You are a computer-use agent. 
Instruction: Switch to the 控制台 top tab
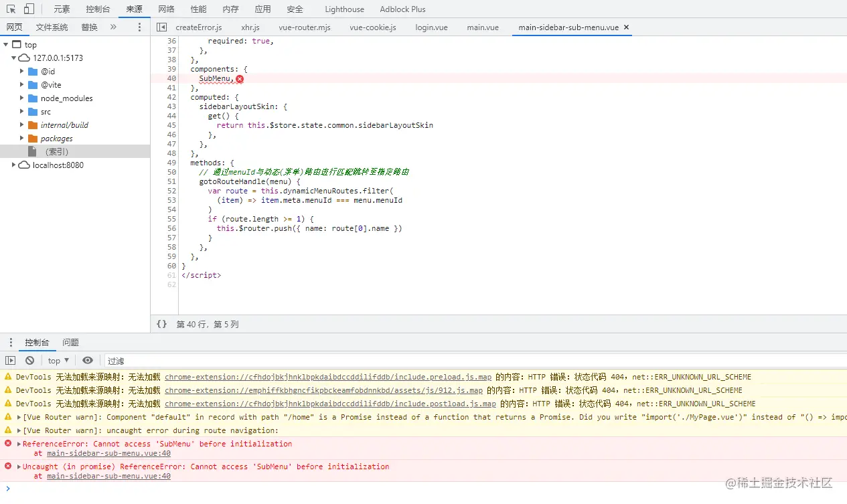98,9
